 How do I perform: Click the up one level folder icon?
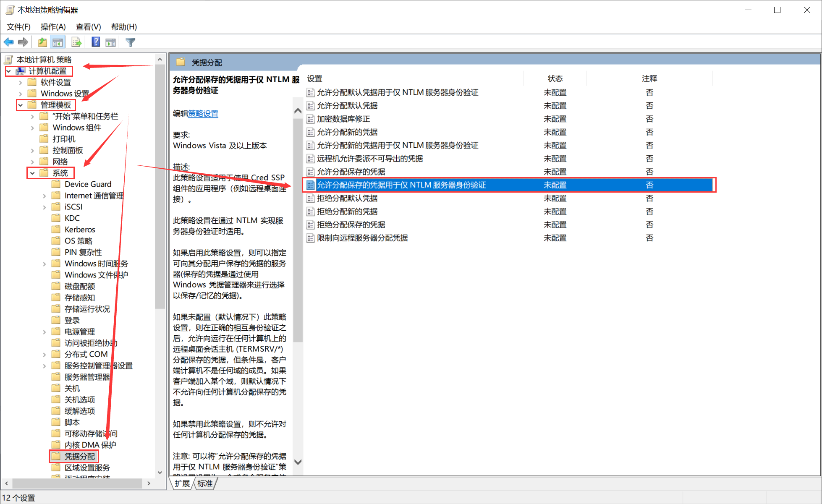pyautogui.click(x=42, y=42)
